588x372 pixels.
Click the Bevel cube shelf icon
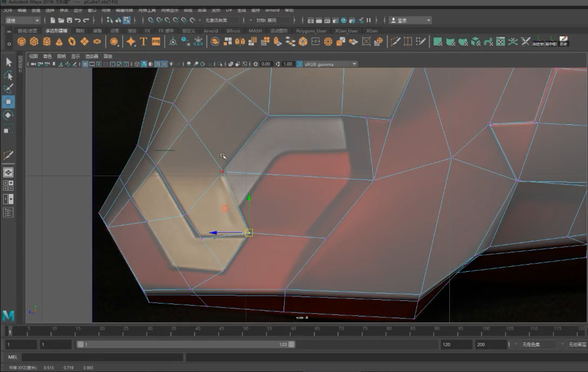pos(303,41)
